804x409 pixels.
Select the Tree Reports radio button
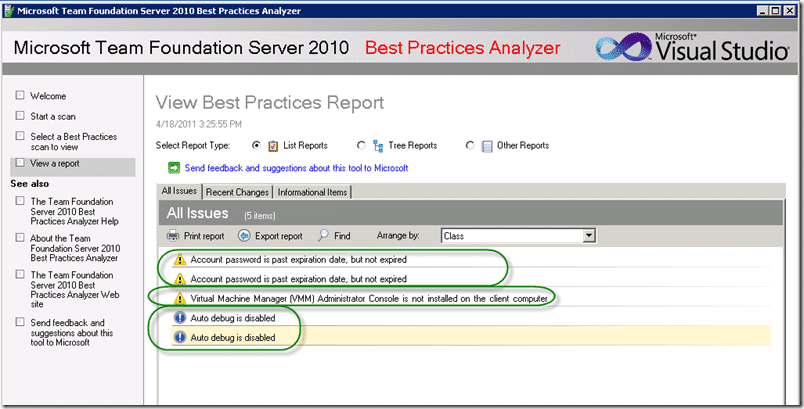tap(361, 146)
